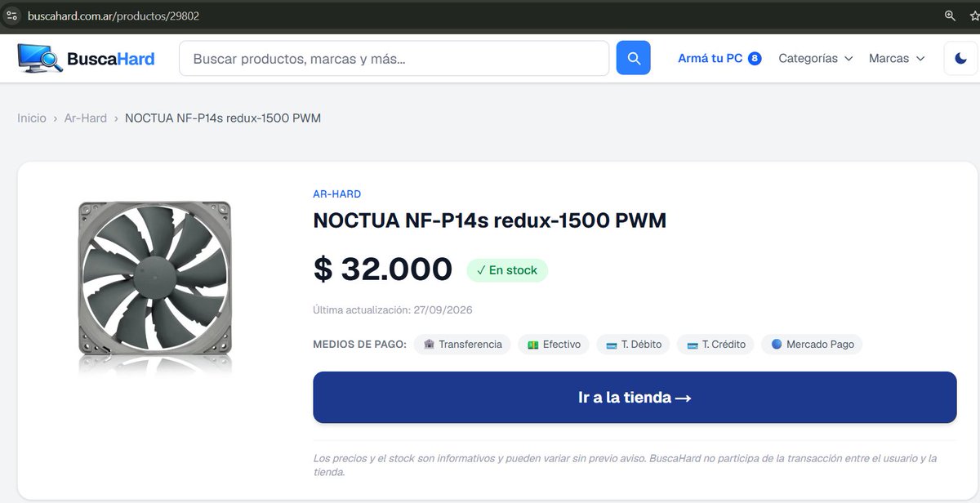Focus the product search field

[394, 58]
